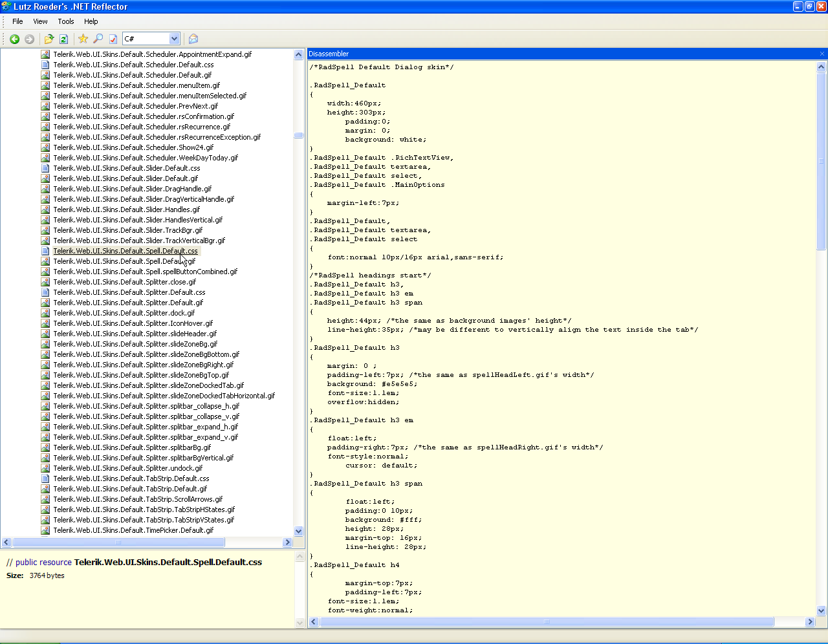Click the grey Forward arrow in the toolbar
This screenshot has height=644, width=828.
tap(29, 39)
